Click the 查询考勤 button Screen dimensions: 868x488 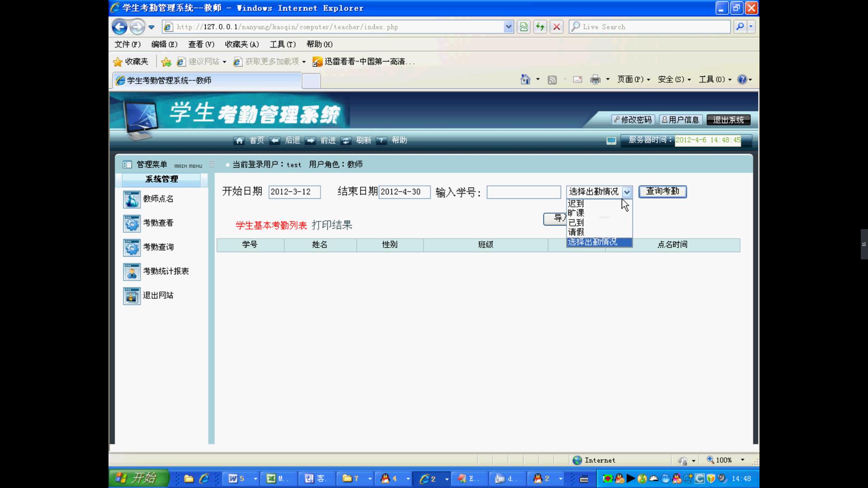click(x=662, y=192)
